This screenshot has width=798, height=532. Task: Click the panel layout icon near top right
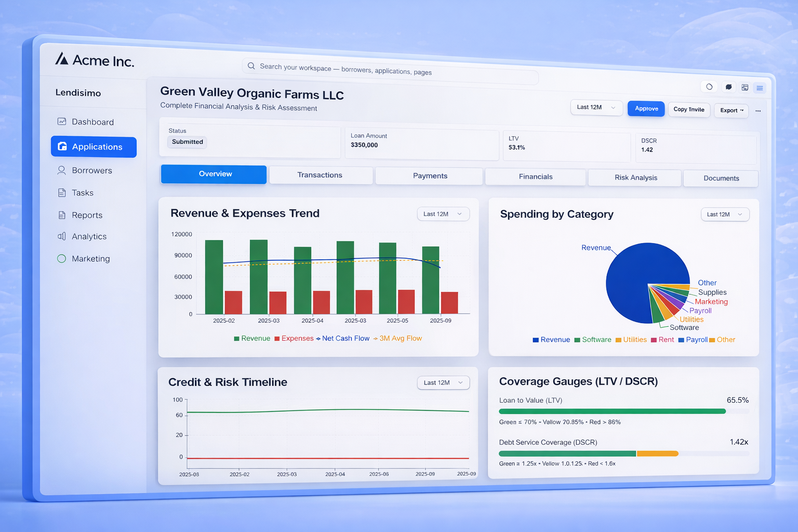[x=744, y=87]
